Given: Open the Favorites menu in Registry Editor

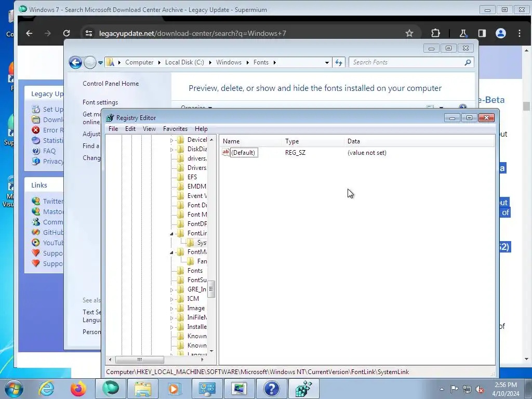Looking at the screenshot, I should (175, 129).
